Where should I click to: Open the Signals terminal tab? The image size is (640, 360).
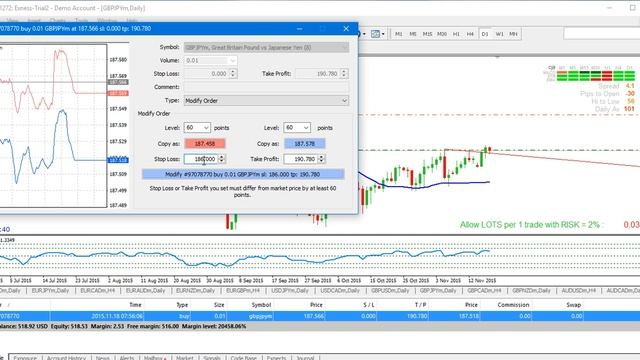click(211, 358)
